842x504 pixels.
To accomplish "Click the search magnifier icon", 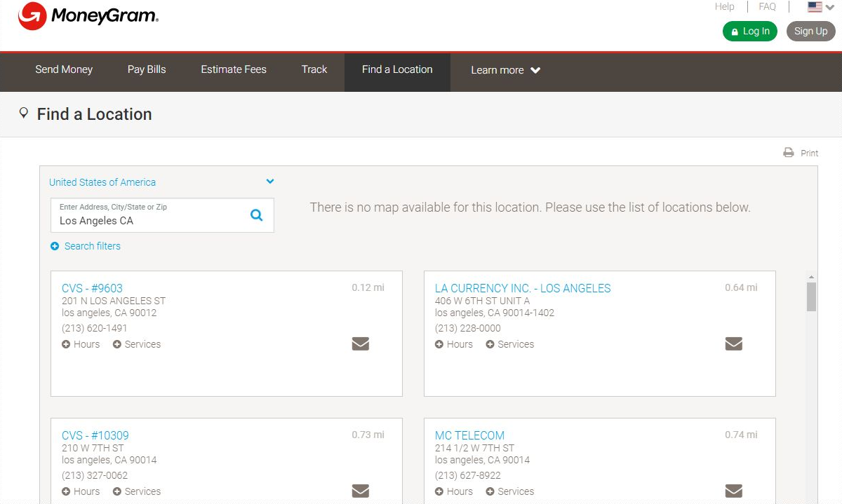I will [257, 215].
